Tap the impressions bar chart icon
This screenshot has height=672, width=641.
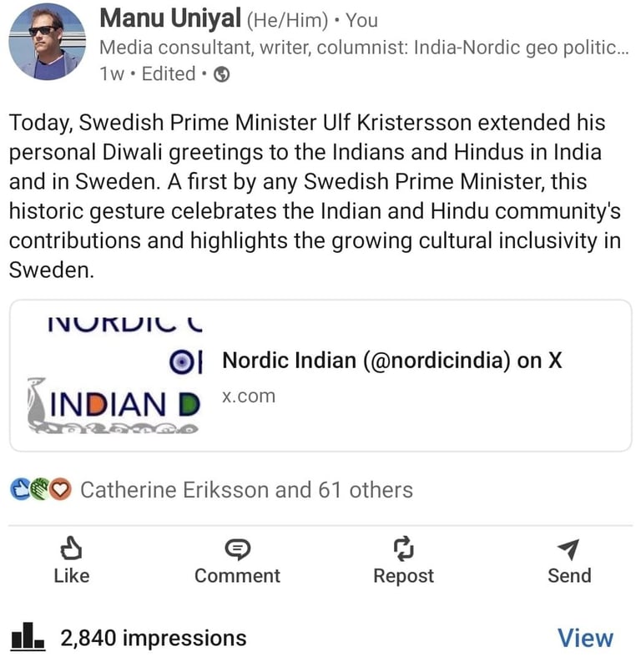28,638
